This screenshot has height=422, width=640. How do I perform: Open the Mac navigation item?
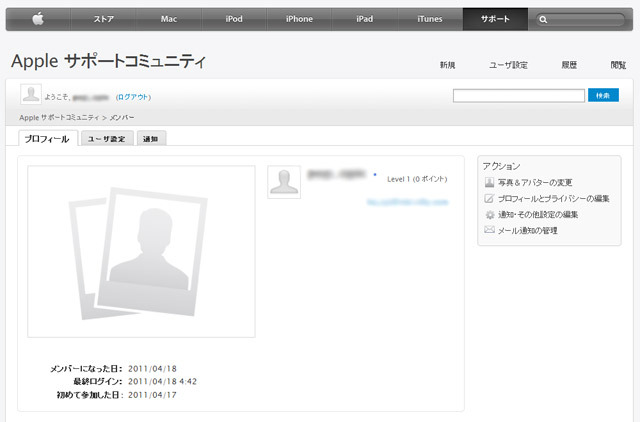coord(169,19)
